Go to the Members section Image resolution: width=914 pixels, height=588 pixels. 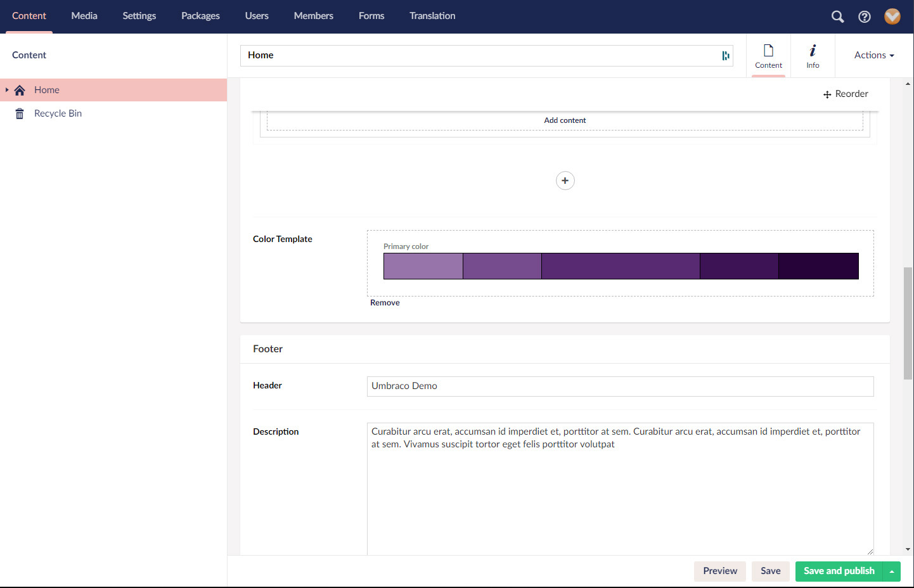click(314, 16)
